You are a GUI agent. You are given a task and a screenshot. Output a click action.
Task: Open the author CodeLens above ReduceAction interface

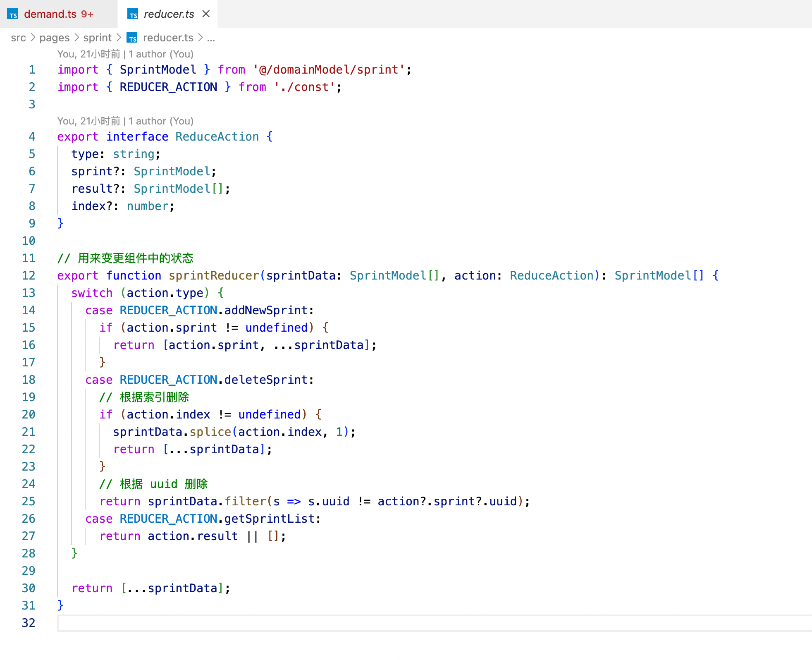[x=125, y=121]
